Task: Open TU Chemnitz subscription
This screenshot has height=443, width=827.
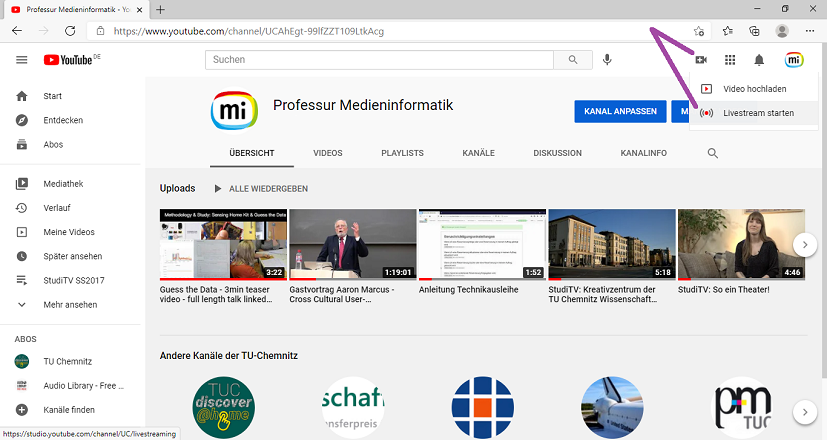Action: 70,361
